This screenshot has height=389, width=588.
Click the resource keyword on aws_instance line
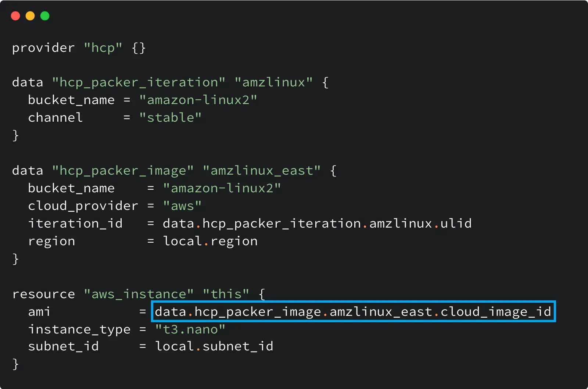(x=43, y=294)
